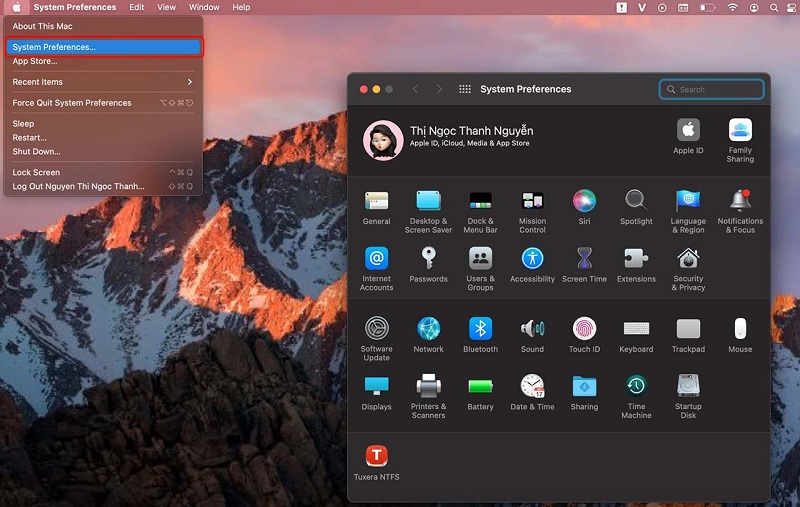Open the Accessibility preferences
Screen dimensions: 800x507
point(532,264)
